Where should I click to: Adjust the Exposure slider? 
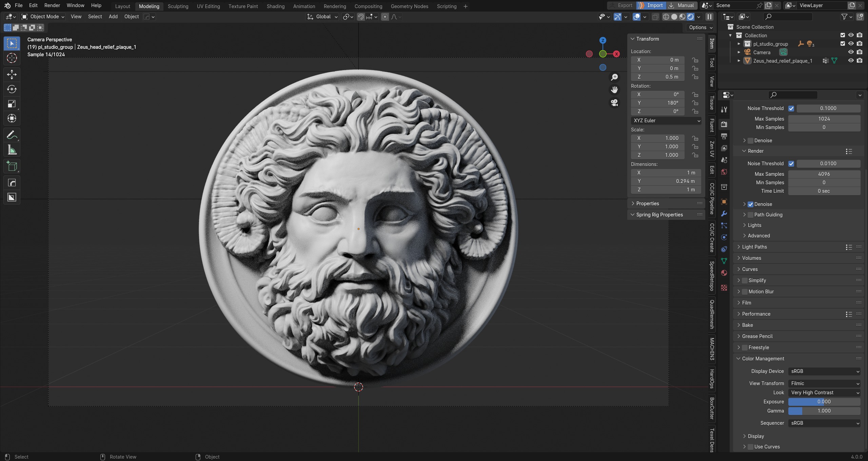pos(824,402)
